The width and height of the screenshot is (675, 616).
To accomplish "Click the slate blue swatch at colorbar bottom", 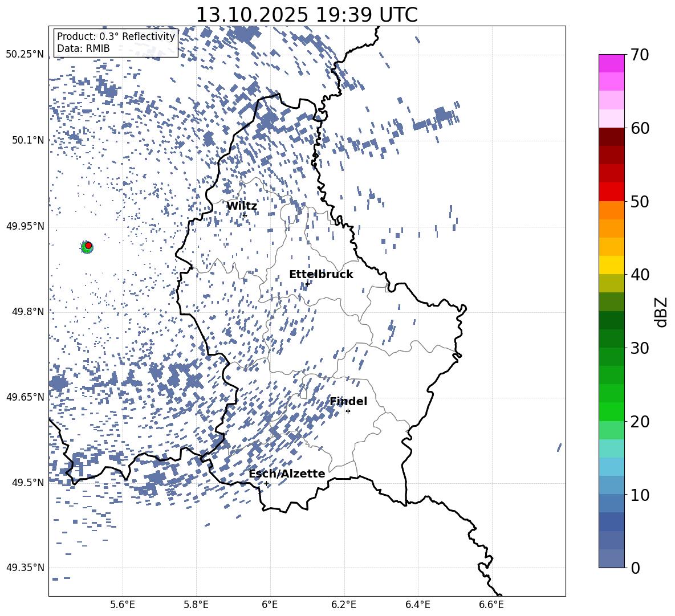I will point(612,558).
